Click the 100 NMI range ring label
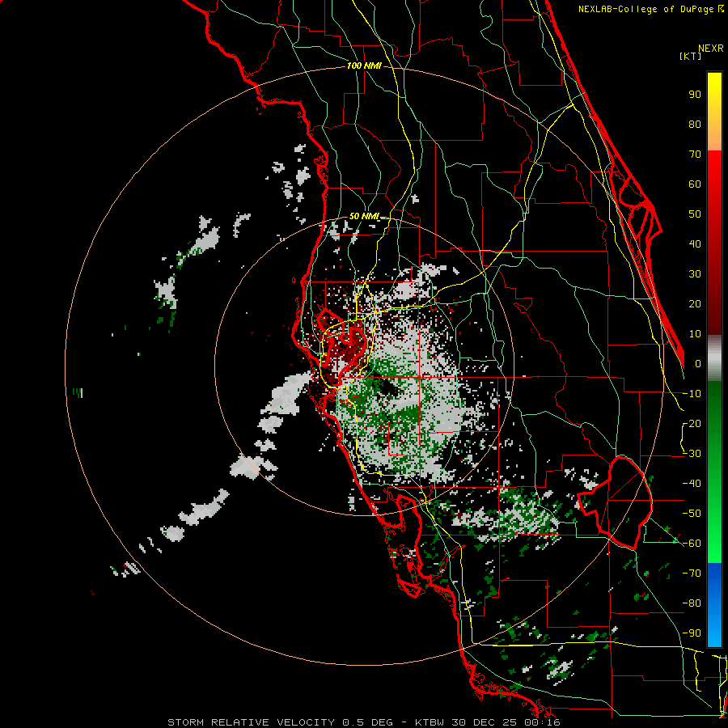This screenshot has height=728, width=728. point(364,66)
